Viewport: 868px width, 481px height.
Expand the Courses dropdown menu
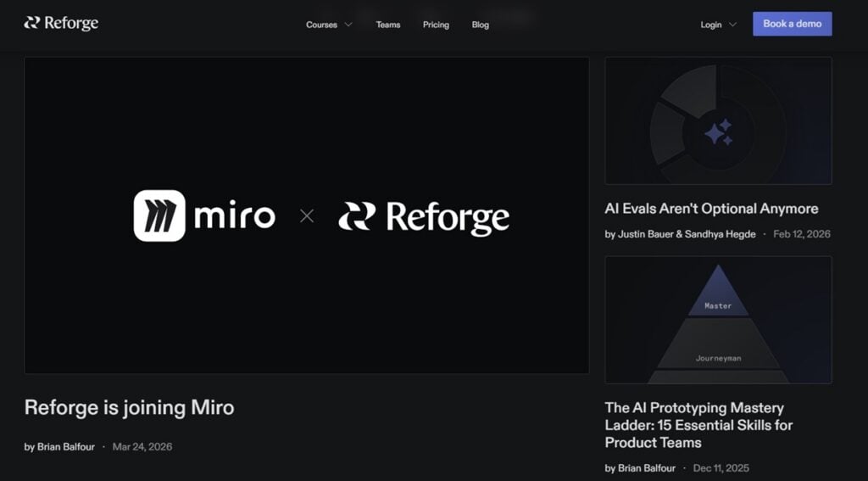329,25
